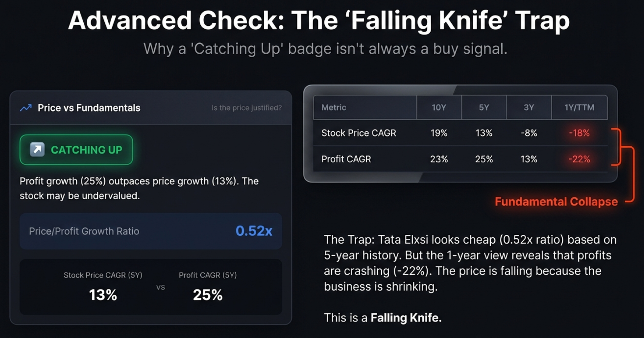Select the Stock Price CAGR row label
Image resolution: width=644 pixels, height=338 pixels.
pos(358,133)
